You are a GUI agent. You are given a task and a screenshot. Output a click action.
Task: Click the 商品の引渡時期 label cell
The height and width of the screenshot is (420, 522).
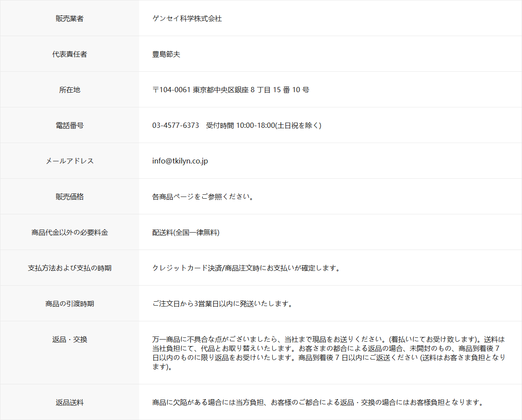tap(70, 303)
